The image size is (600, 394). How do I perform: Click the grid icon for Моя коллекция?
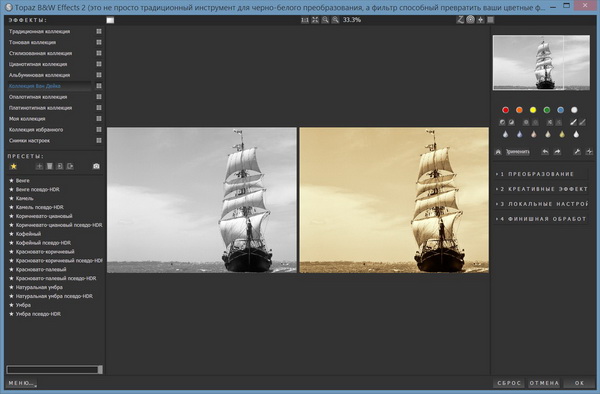[99, 119]
